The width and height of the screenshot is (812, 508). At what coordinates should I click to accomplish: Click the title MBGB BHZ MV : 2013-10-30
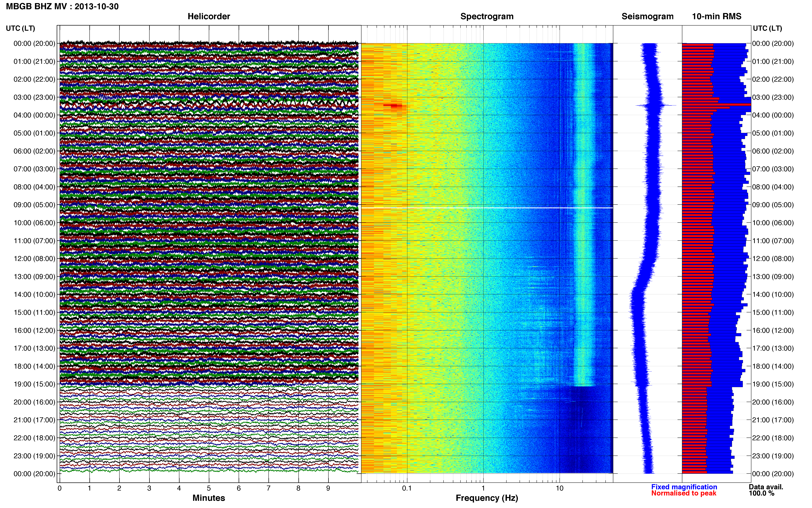pos(62,6)
